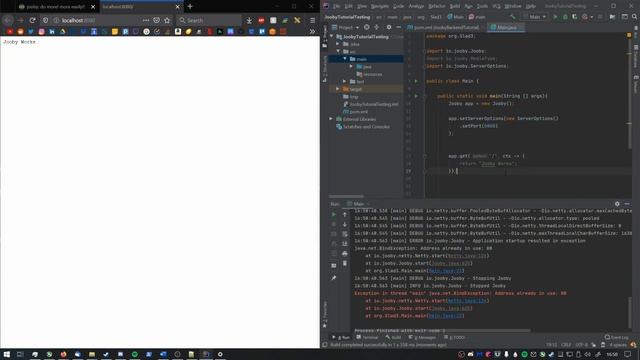Open the View menu in IntelliJ
Image resolution: width=640 pixels, height=360 pixels.
click(x=362, y=6)
